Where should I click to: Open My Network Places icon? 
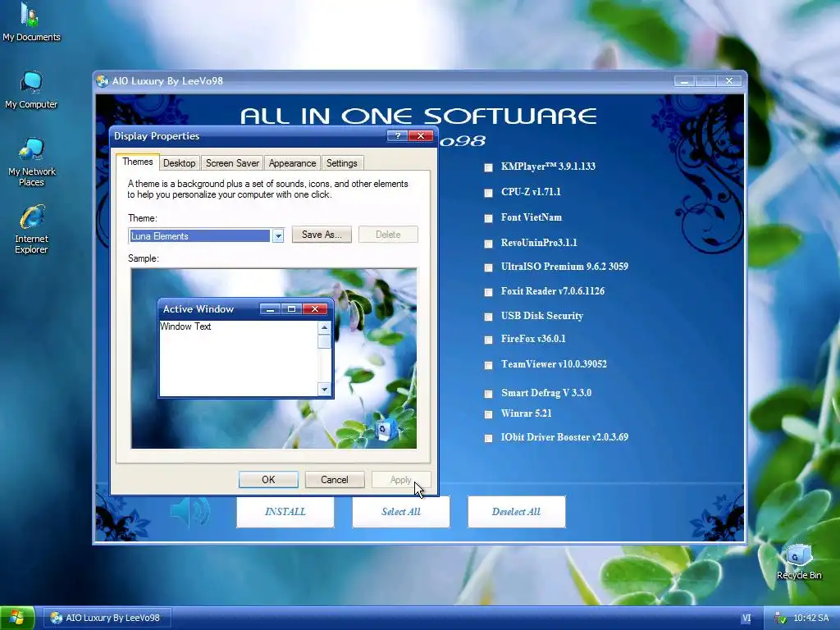coord(31,161)
